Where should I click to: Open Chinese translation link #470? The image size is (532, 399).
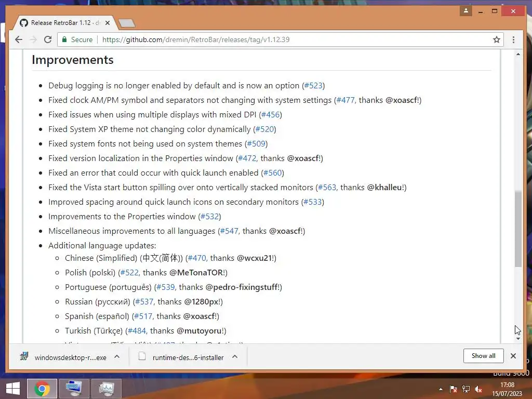[197, 258]
